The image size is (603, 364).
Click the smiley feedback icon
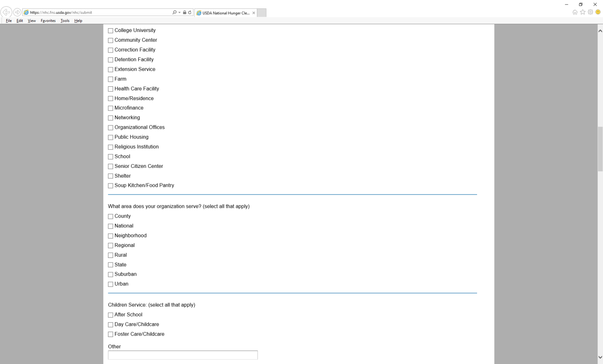click(x=598, y=12)
